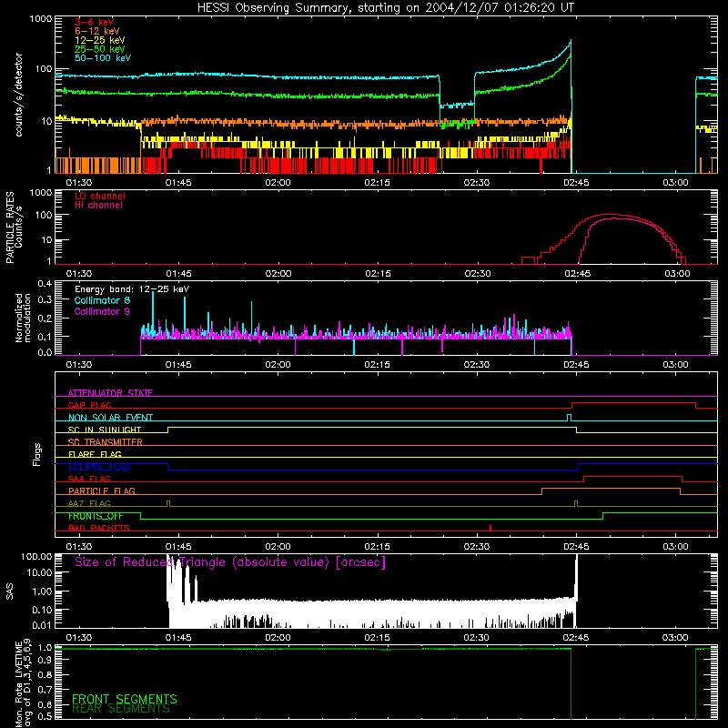Click the Mon. Rate LIVETIME axis title
The image size is (728, 728).
(23, 682)
